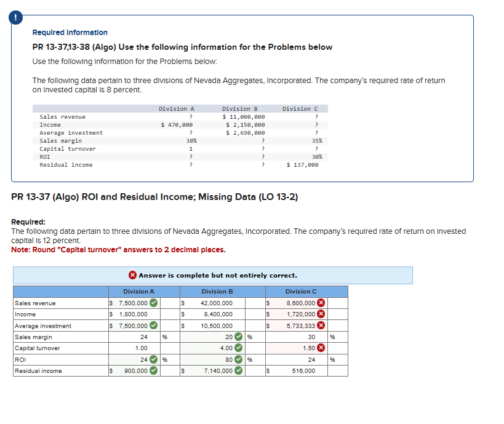Click the red Note about Capital turnover rounding
This screenshot has height=424, width=504.
coord(118,250)
